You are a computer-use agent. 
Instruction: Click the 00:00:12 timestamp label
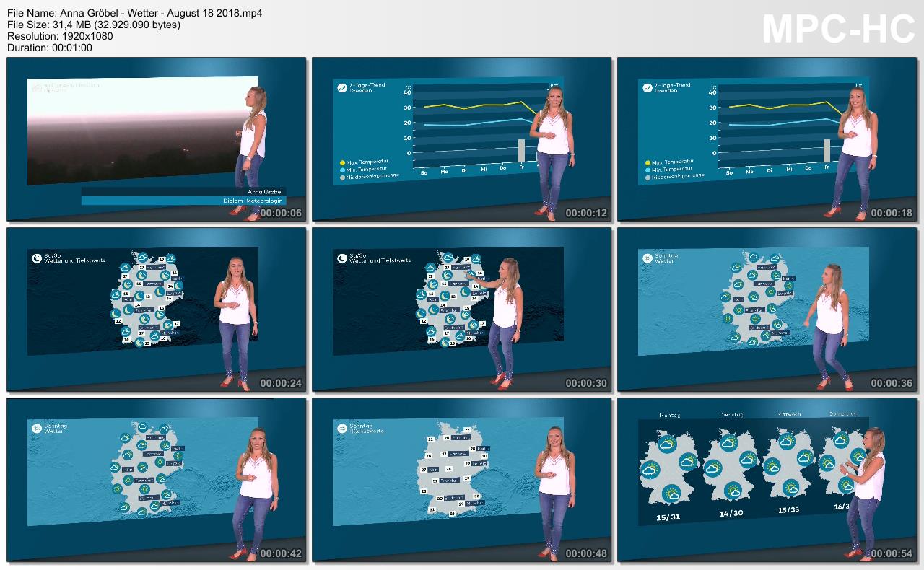586,214
